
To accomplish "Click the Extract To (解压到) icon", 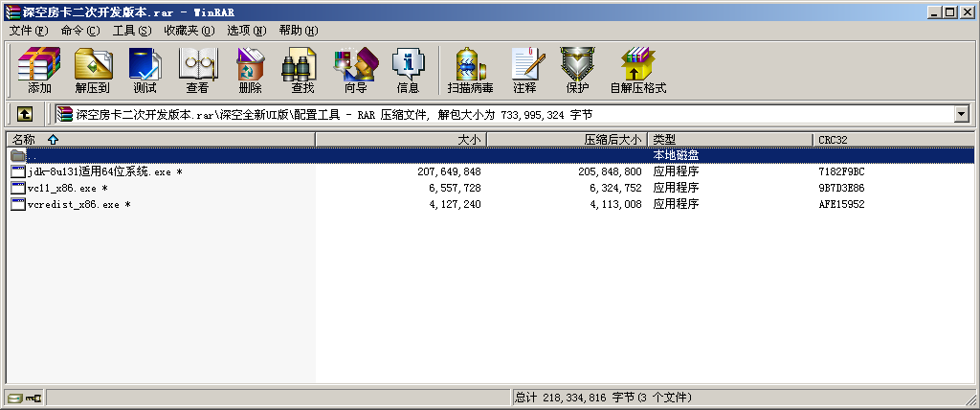I will (92, 70).
